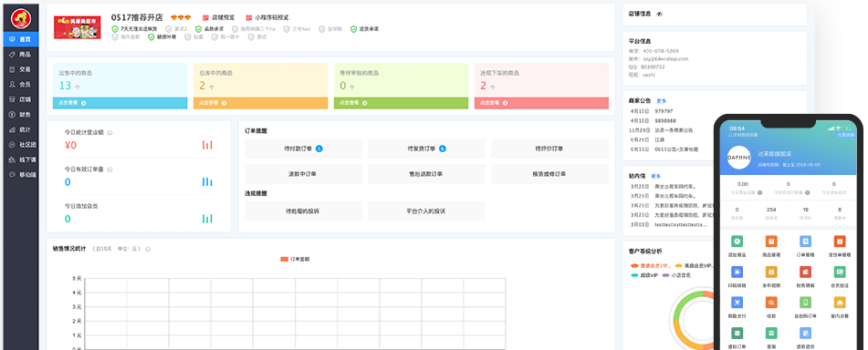The image size is (868, 350).
Task: Click the store banner thumbnail image
Action: (78, 27)
